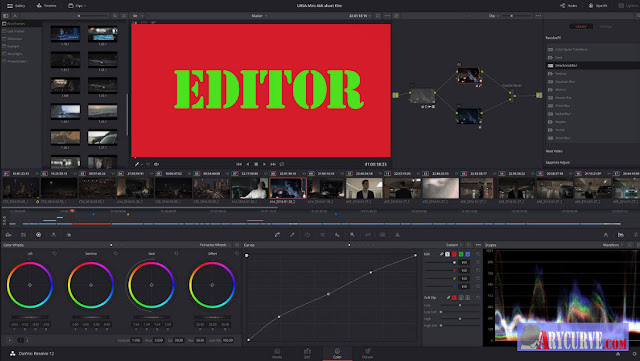
Task: Select the DirectionalBlur effect in library
Action: click(x=592, y=65)
